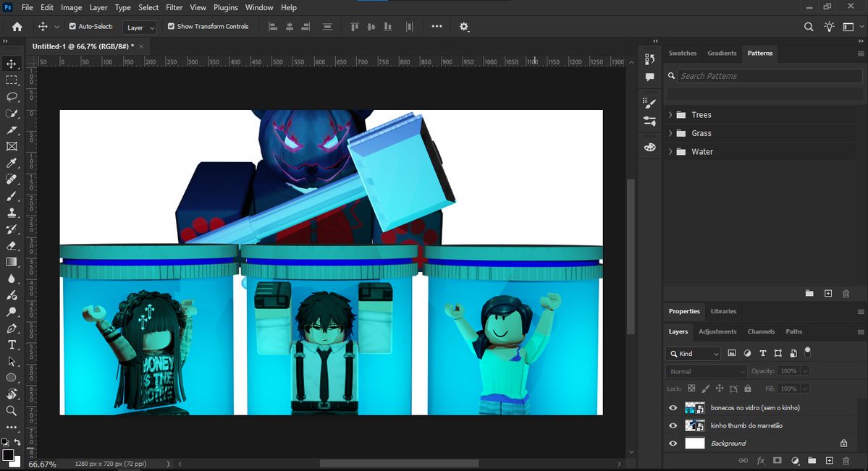Screen dimensions: 868x471
Task: Select the Frame tool
Action: [12, 147]
